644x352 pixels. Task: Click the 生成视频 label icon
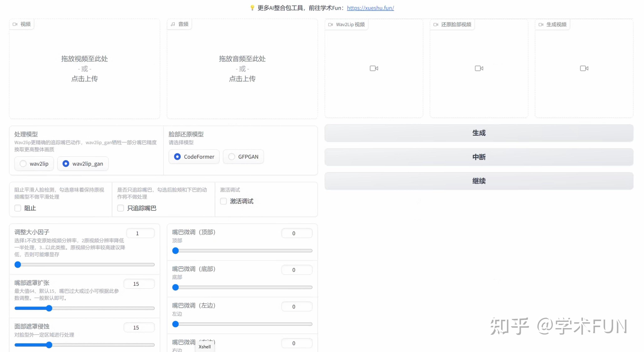coord(541,25)
